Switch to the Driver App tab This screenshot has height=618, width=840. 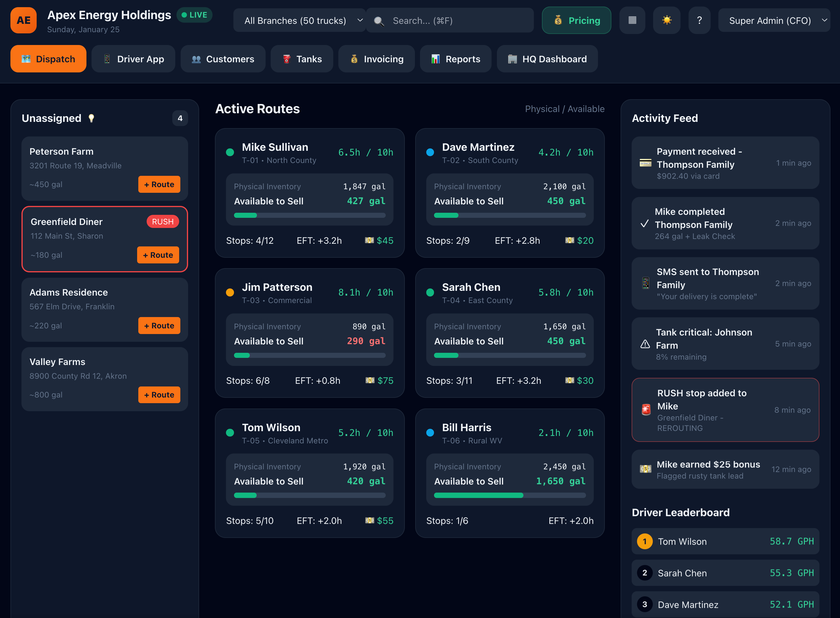133,59
